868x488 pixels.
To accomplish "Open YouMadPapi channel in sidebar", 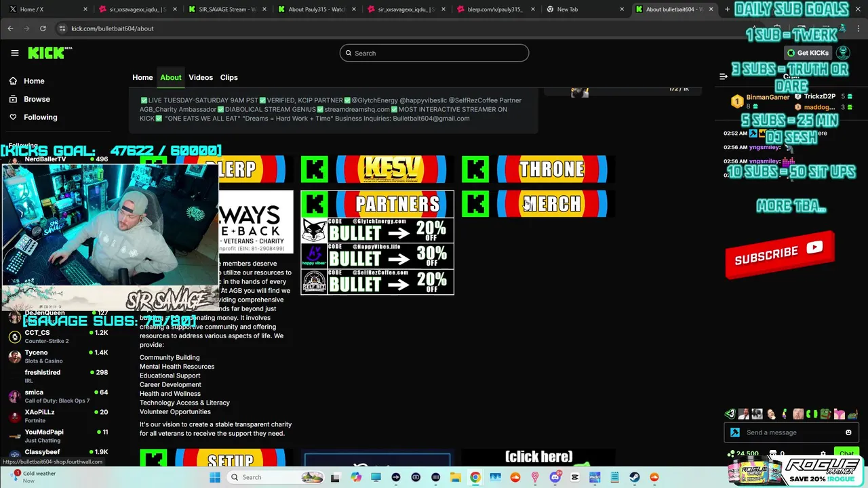I will pos(58,436).
